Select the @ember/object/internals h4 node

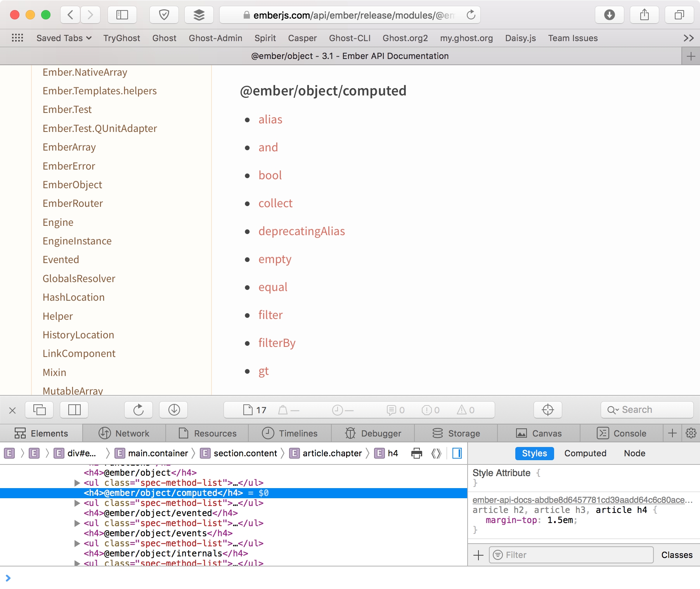[x=166, y=553]
